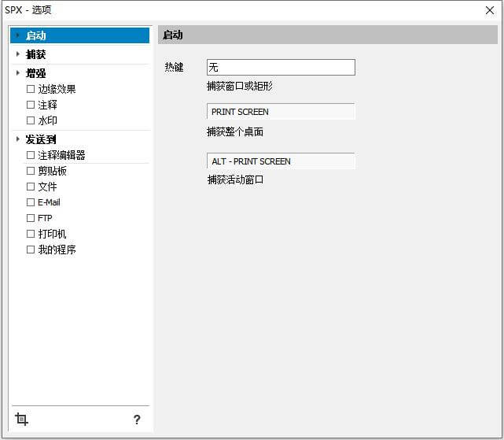Viewport: 504px width, 440px height.
Task: Select the 打印机 entry label
Action: (x=52, y=234)
